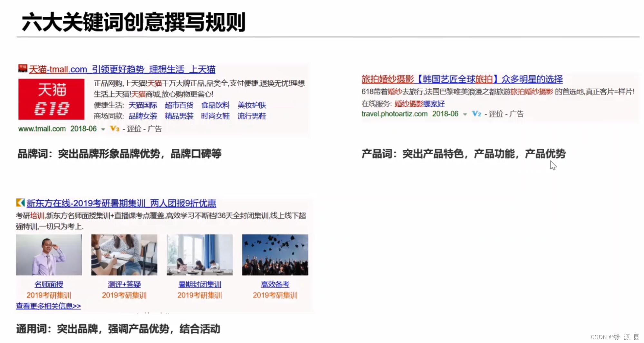The image size is (644, 343).
Task: Click the Tmall favicon beside the 天猫-tmall.com title
Action: click(x=23, y=69)
